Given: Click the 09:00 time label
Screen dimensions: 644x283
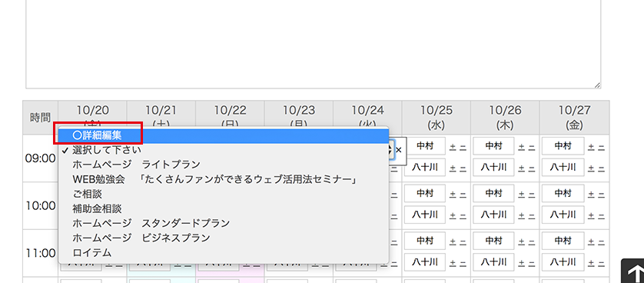Looking at the screenshot, I should 40,158.
